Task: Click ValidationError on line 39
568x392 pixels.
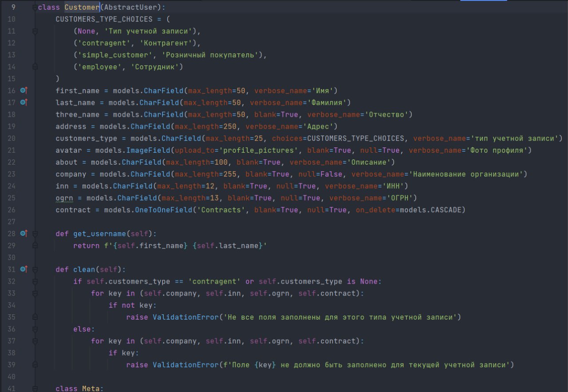Action: (186, 364)
